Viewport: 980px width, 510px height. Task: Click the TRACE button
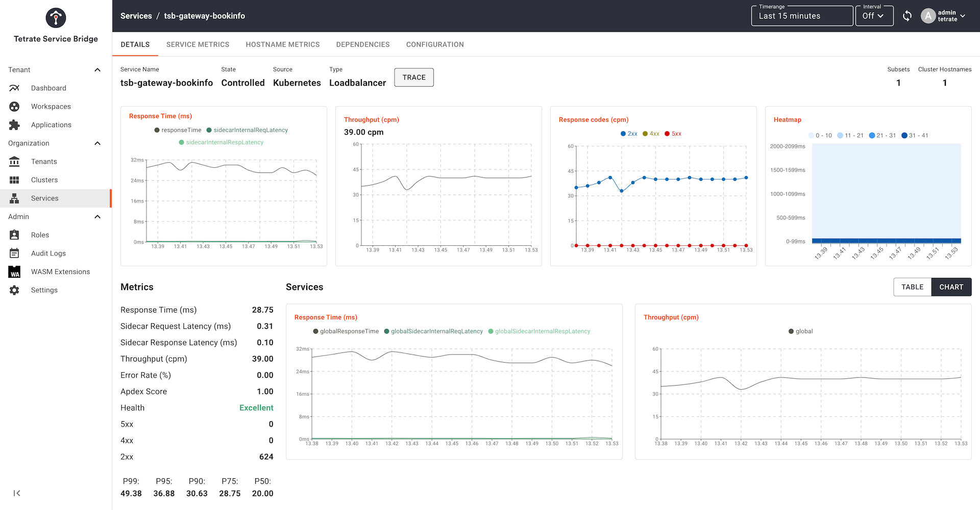coord(414,78)
